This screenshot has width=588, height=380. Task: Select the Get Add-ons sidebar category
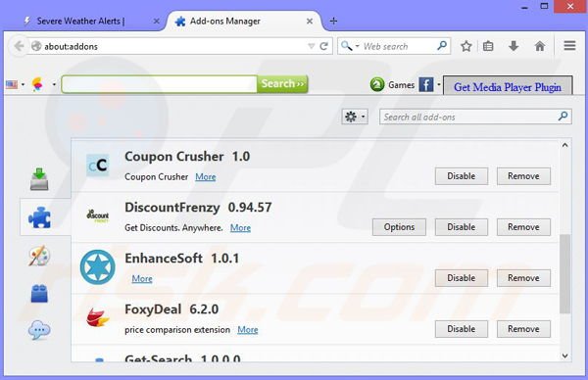pos(39,179)
